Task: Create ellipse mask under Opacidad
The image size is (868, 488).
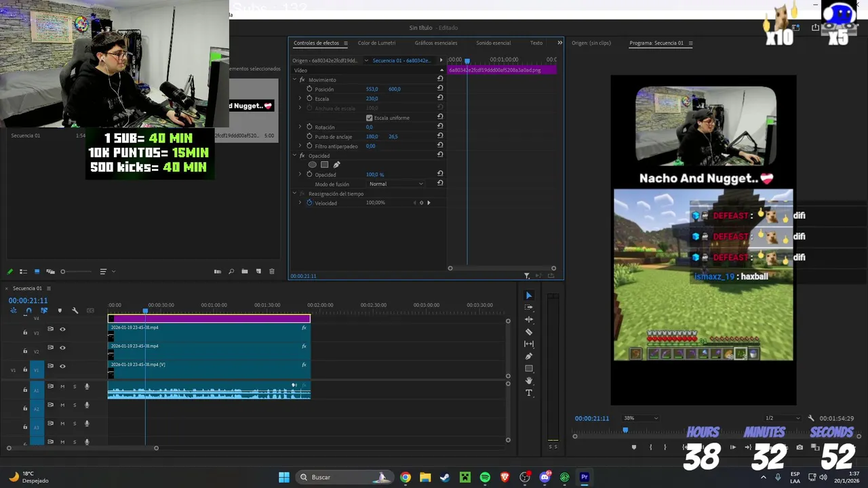Action: 312,165
